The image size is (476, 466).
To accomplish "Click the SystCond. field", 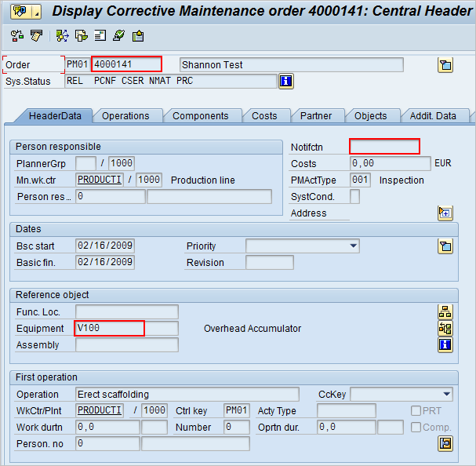I will tap(355, 196).
